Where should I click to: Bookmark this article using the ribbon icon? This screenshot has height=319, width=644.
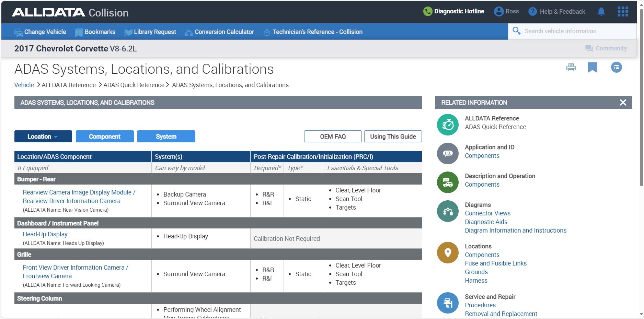[x=593, y=67]
